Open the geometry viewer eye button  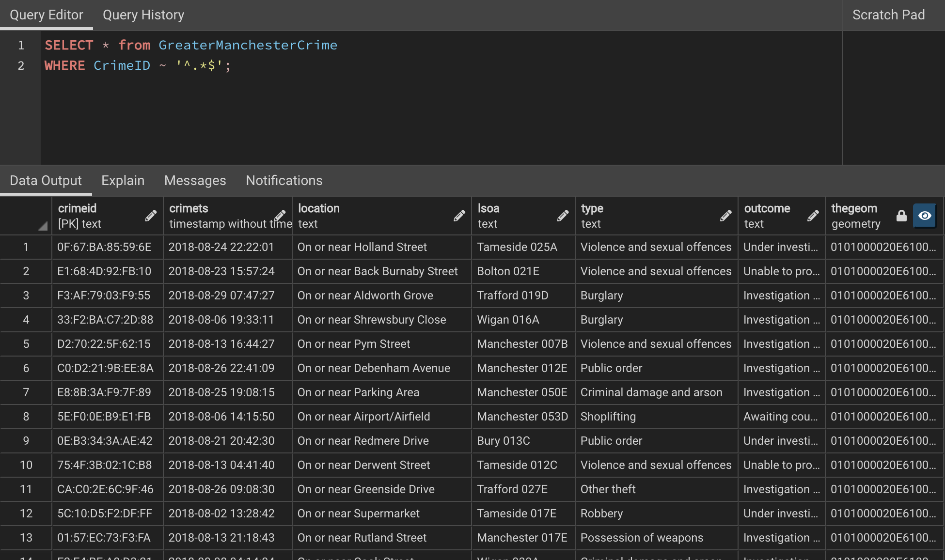(925, 216)
